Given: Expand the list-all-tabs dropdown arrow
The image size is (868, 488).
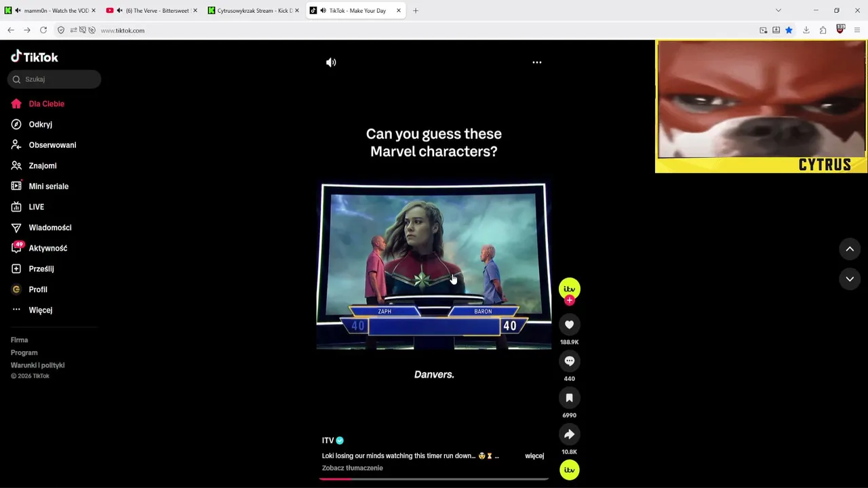Looking at the screenshot, I should point(778,11).
